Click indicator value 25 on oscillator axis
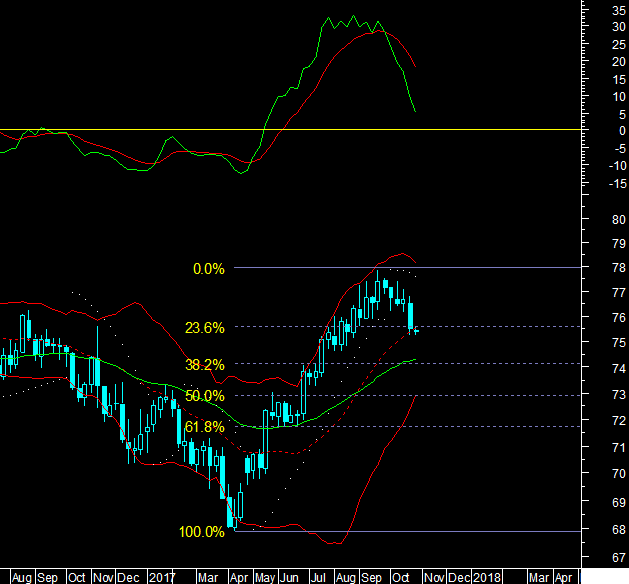This screenshot has height=584, width=629. (619, 45)
